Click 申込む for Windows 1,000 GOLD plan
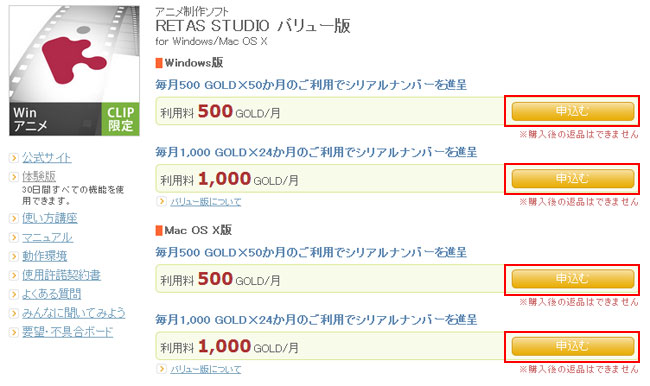Screen dimensions: 650x386 [573, 179]
